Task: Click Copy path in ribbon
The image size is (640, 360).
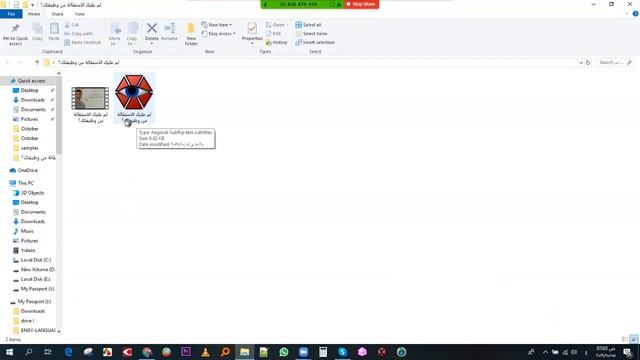Action: coord(79,33)
